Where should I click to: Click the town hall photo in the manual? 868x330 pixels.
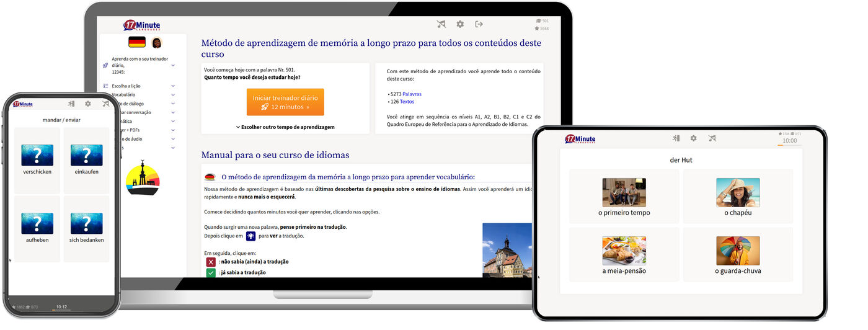pos(507,250)
